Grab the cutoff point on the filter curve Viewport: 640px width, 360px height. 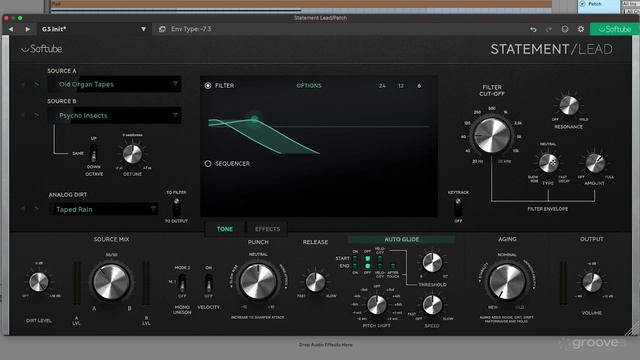pyautogui.click(x=254, y=119)
